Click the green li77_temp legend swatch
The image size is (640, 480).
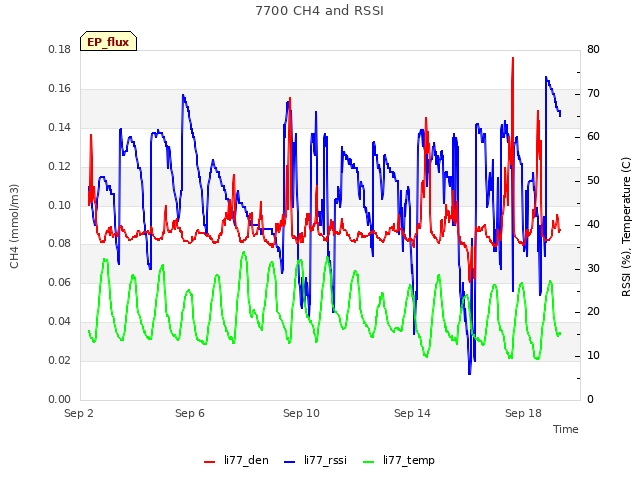click(369, 462)
